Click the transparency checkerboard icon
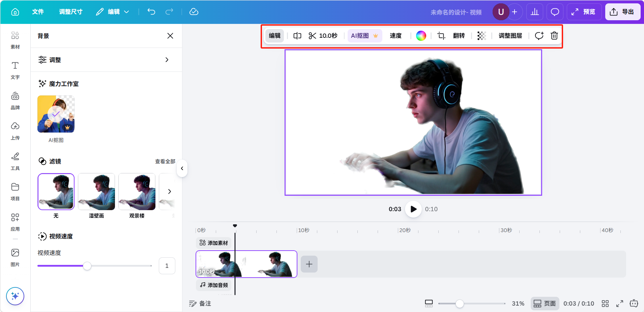 point(481,36)
